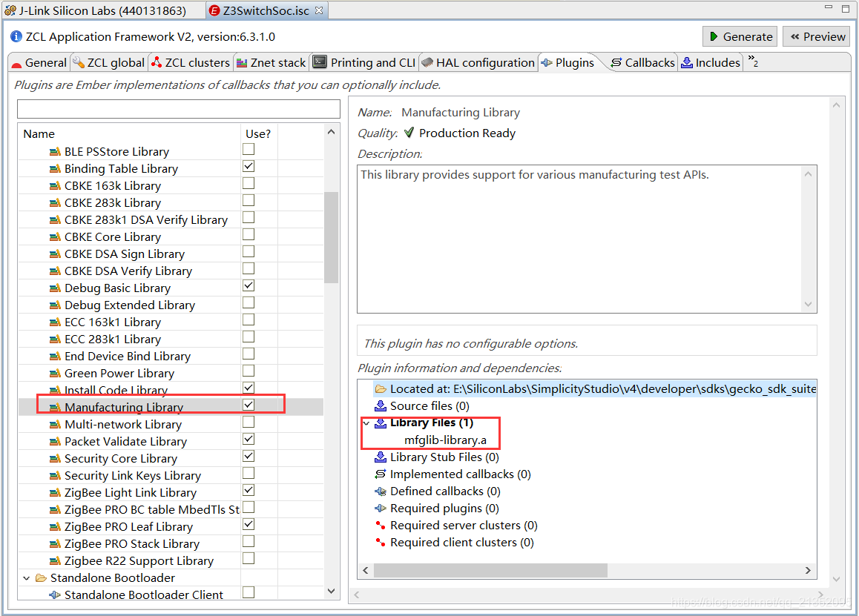The image size is (859, 616).
Task: Open the HAL configuration tab
Action: point(478,63)
